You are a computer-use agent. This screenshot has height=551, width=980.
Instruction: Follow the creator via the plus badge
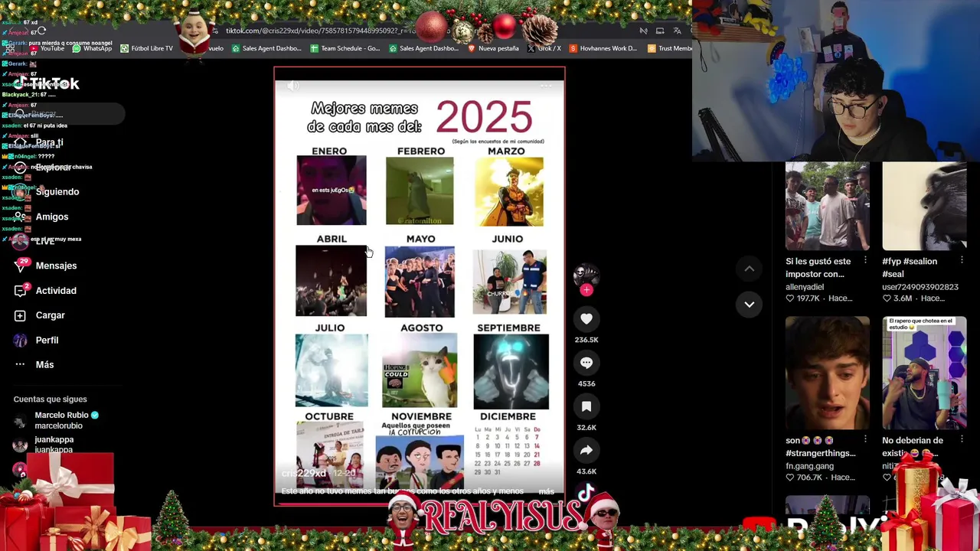pyautogui.click(x=586, y=290)
